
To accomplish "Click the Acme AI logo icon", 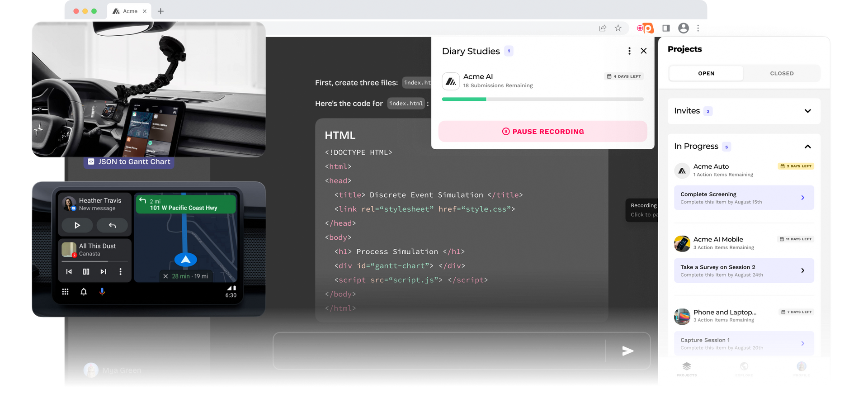I will coord(451,81).
